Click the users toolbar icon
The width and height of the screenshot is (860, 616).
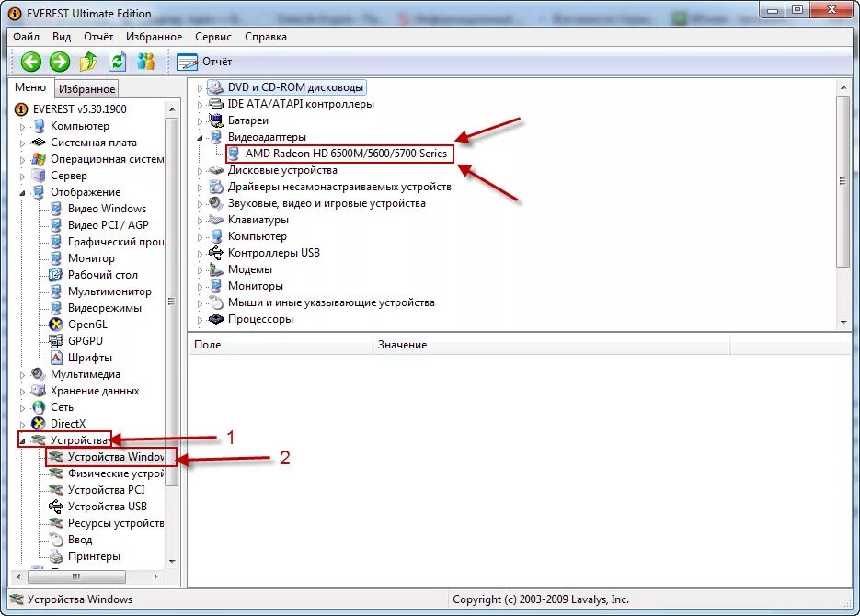(146, 62)
